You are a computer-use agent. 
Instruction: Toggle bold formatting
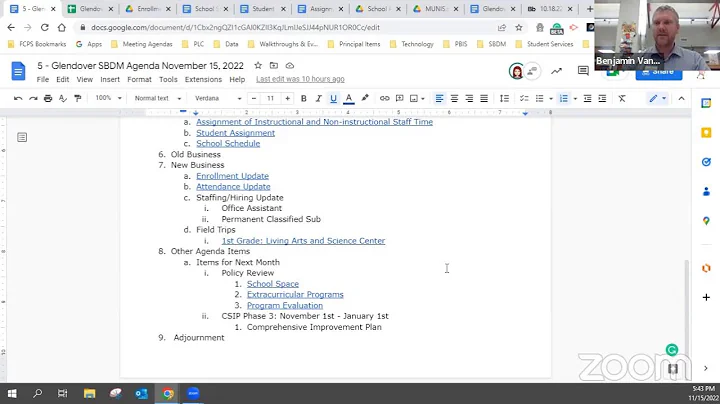pos(304,98)
